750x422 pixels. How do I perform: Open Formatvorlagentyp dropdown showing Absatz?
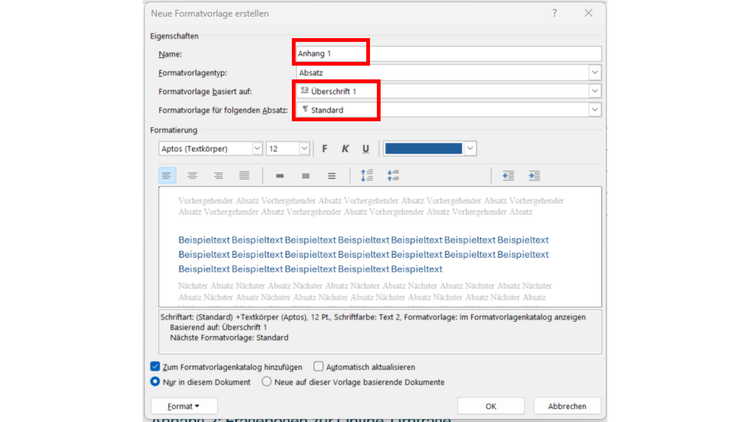coord(449,73)
